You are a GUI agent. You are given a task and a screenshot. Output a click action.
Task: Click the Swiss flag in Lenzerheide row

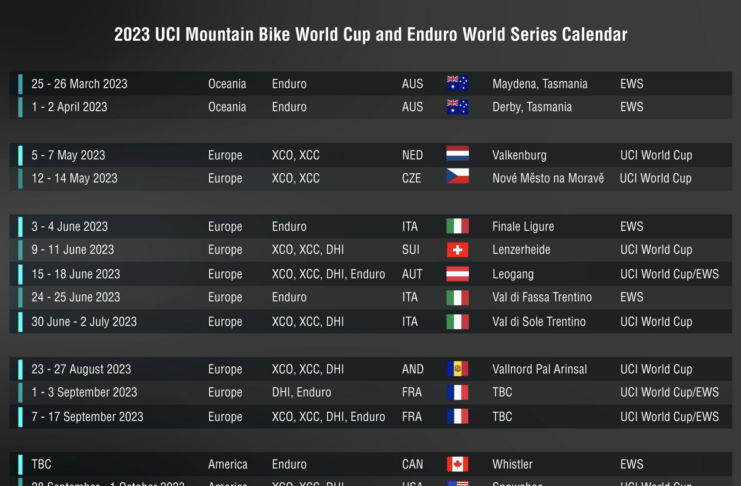457,250
